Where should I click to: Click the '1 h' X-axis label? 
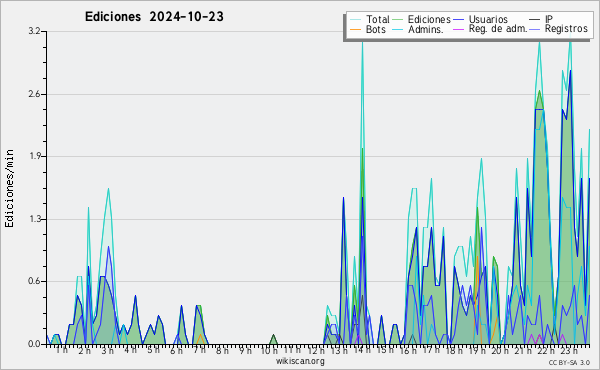click(62, 350)
